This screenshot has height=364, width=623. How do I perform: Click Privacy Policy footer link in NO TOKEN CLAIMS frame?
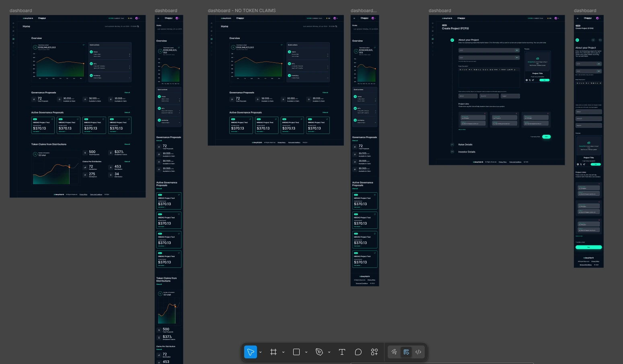pos(282,142)
